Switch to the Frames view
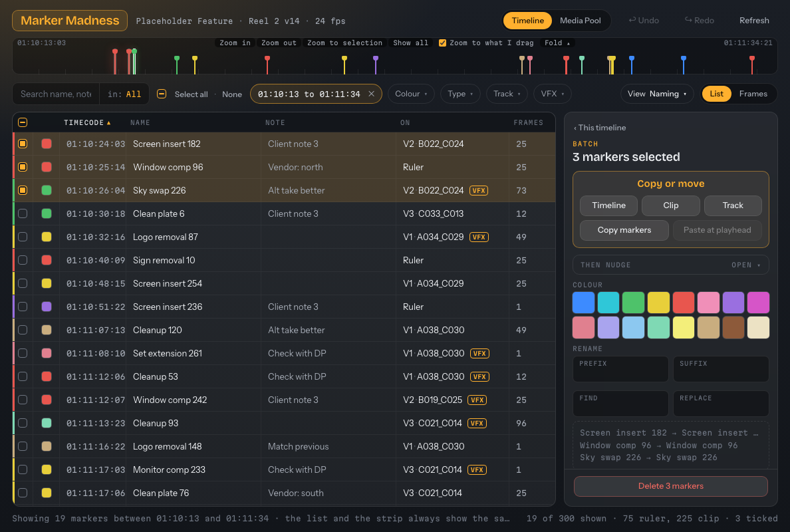 (x=753, y=94)
